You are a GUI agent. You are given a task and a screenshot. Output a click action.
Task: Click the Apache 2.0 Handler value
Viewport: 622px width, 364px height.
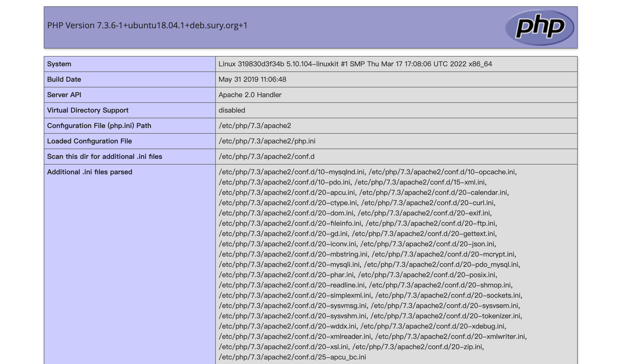(x=250, y=95)
